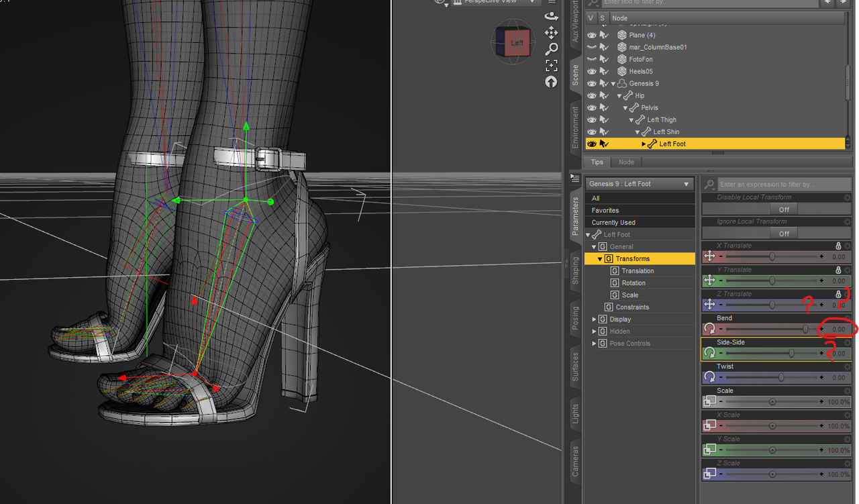Viewport: 859px width, 504px height.
Task: Click the X Translate lock icon
Action: tap(838, 246)
